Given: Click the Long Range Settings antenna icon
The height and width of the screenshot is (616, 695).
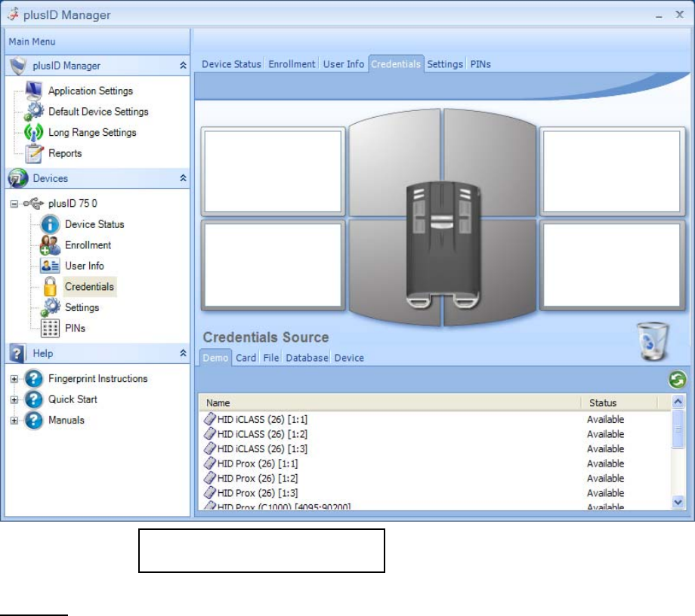Looking at the screenshot, I should pyautogui.click(x=35, y=133).
